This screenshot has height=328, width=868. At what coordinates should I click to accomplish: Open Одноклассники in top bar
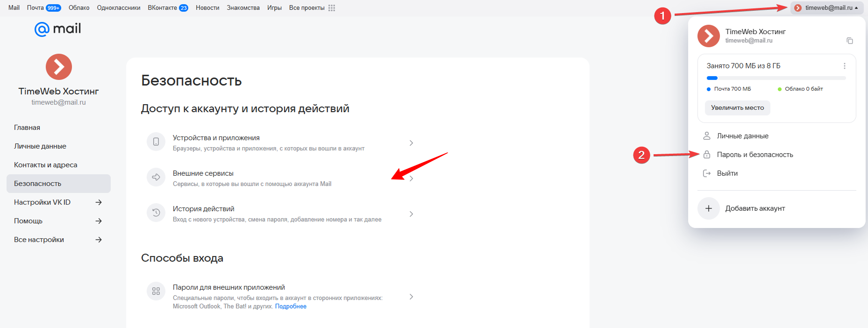click(119, 8)
